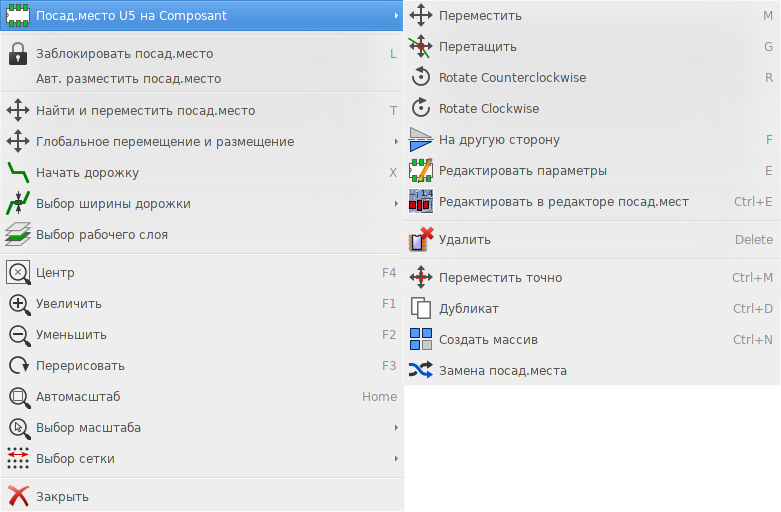781x512 pixels.
Task: Open the Выбор сетки submenu arrow
Action: [396, 458]
